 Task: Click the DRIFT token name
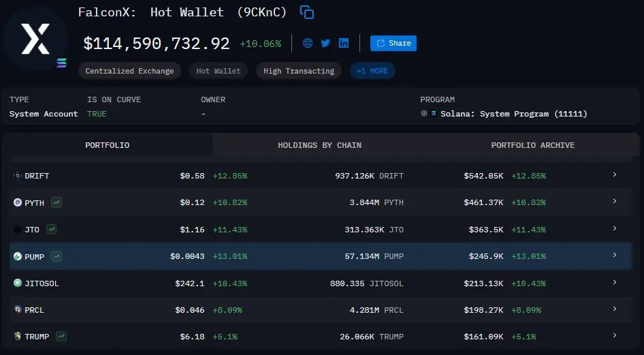tap(37, 176)
